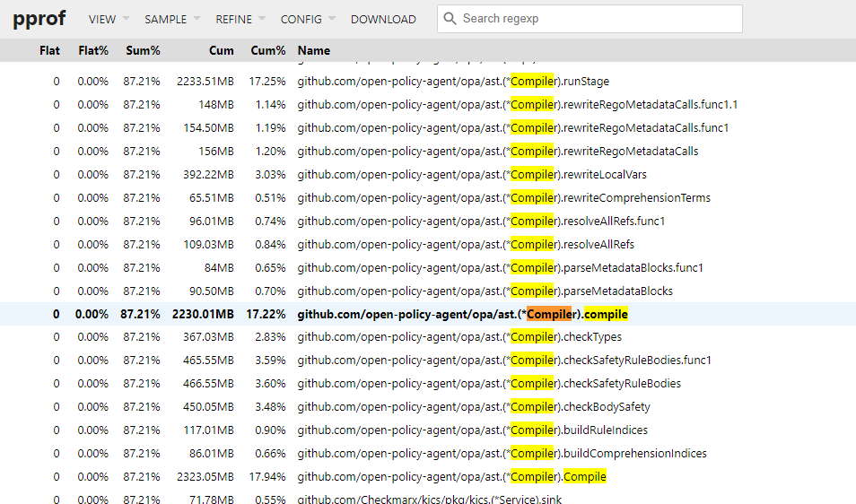The height and width of the screenshot is (504, 856).
Task: Select the buildComprehensionIndices row
Action: click(x=428, y=453)
